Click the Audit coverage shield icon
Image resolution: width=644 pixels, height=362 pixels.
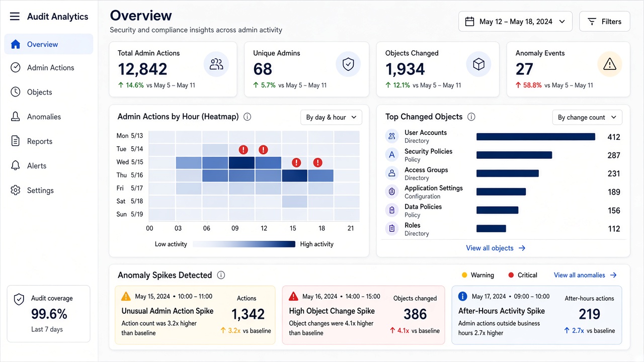[x=19, y=300]
